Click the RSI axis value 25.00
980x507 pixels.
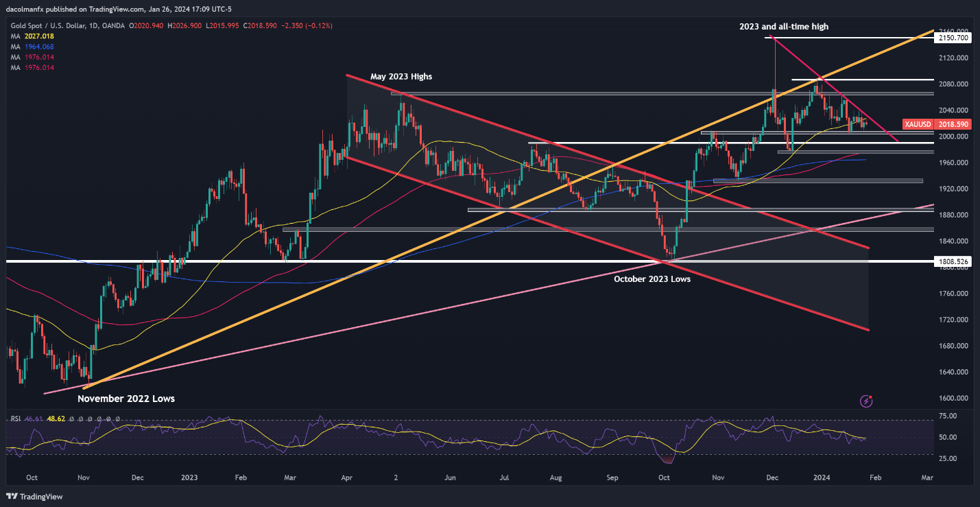[948, 458]
